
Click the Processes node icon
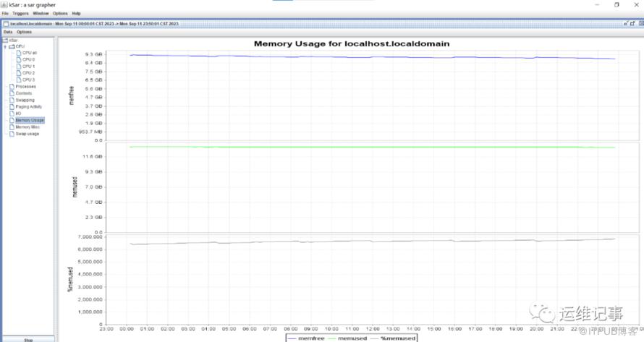point(12,87)
